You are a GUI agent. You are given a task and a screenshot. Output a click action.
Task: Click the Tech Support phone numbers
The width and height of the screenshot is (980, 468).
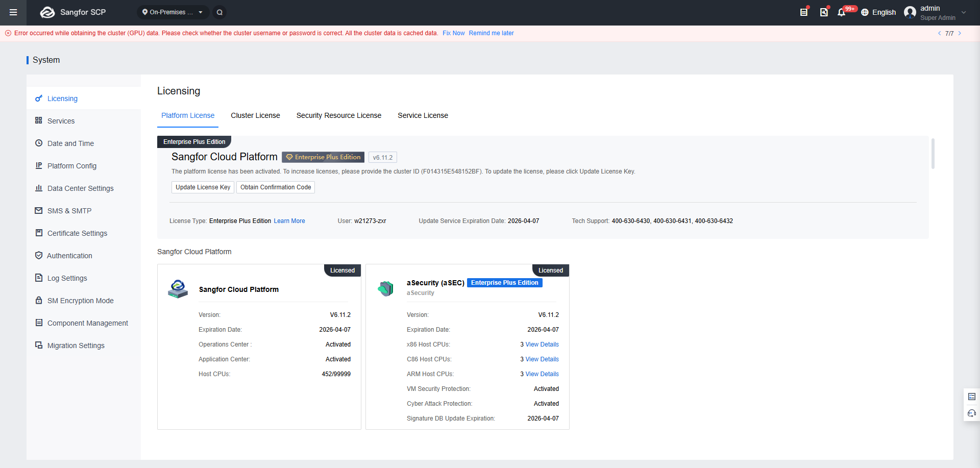[x=672, y=221]
